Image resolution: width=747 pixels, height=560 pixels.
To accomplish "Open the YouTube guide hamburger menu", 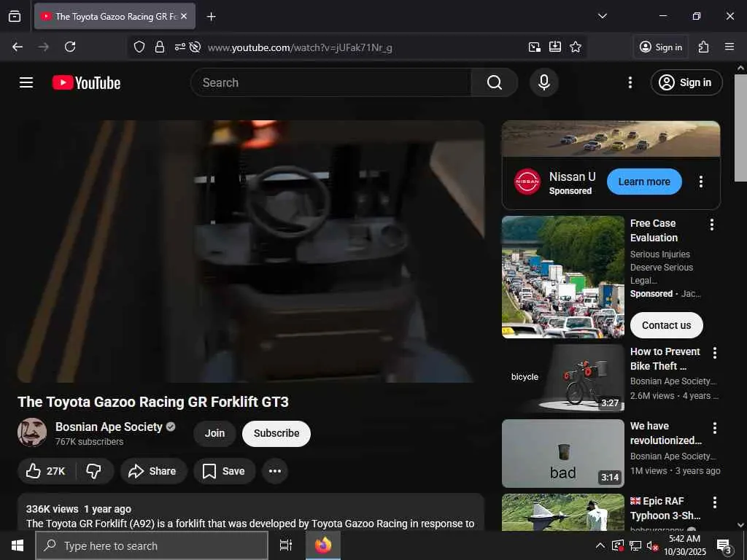I will (26, 82).
